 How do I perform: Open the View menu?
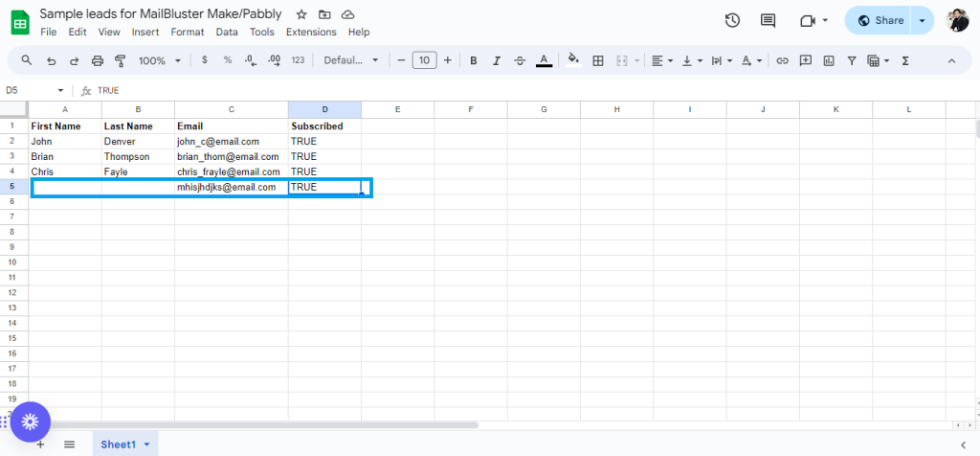[x=109, y=32]
